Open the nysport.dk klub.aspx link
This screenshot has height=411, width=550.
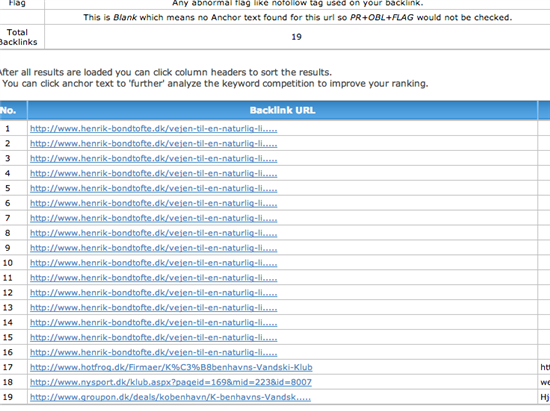pos(171,382)
